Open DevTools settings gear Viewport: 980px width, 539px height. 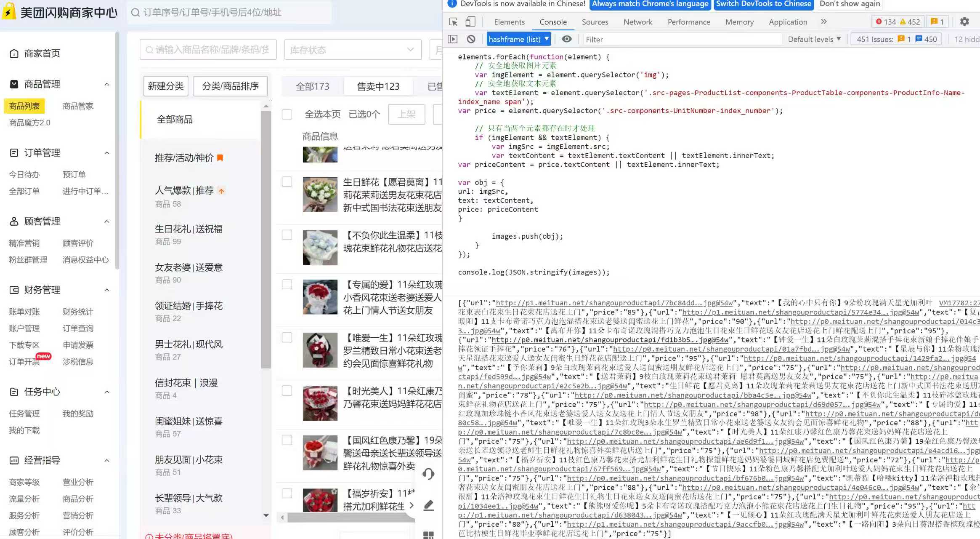[x=964, y=22]
